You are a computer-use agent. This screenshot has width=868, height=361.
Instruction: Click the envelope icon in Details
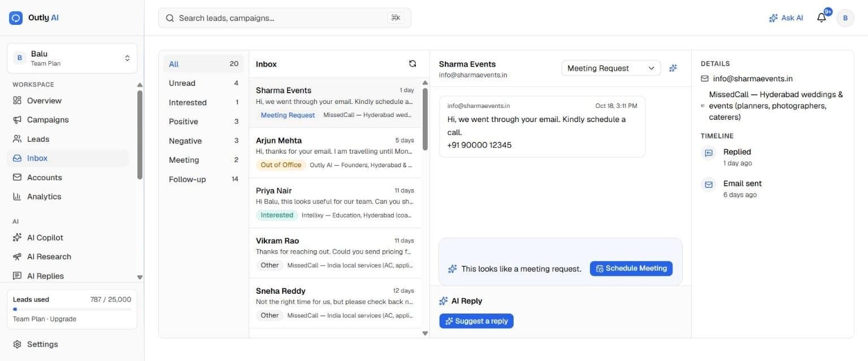point(705,79)
